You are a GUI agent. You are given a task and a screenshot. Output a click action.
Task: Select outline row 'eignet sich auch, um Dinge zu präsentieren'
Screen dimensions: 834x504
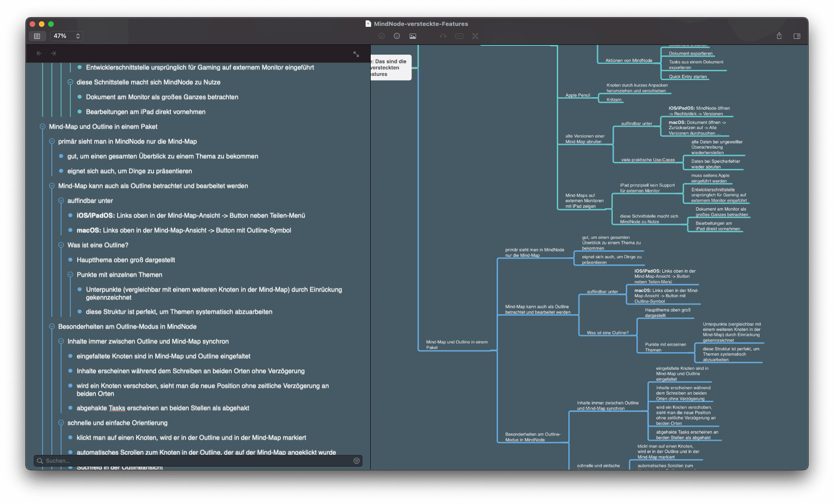pos(130,171)
